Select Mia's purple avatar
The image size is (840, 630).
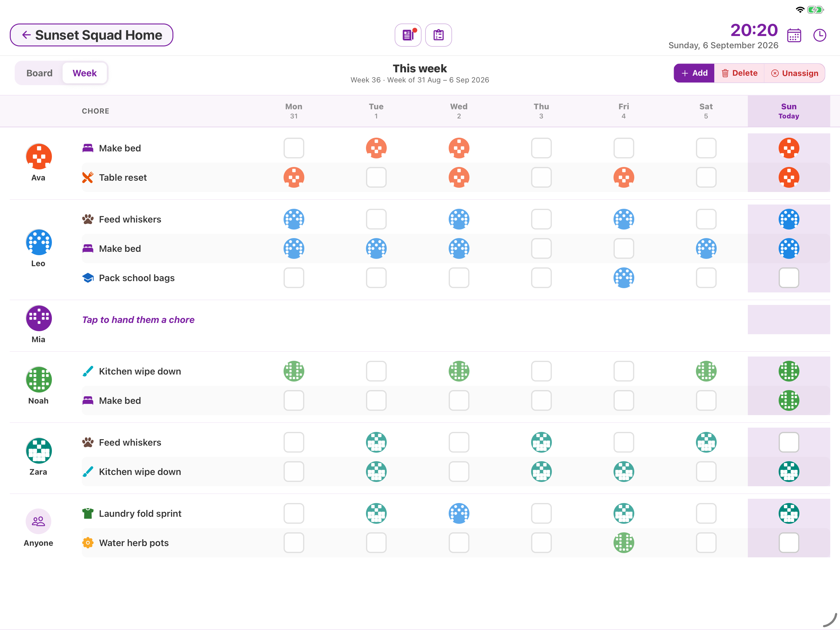click(39, 318)
